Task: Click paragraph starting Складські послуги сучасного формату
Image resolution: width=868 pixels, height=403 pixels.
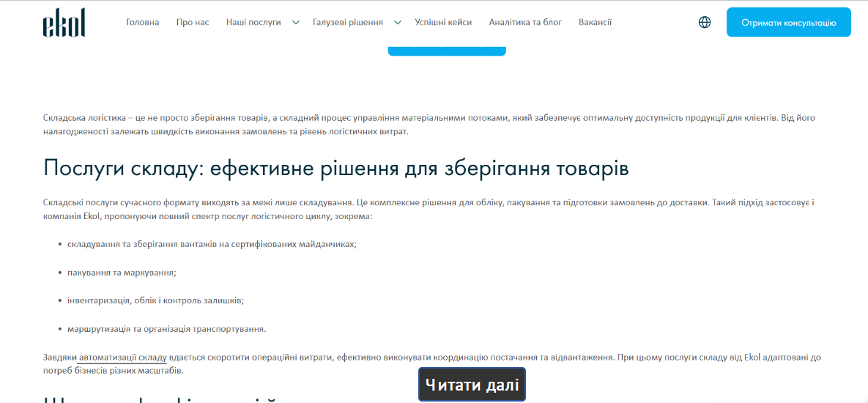Action: click(x=429, y=210)
